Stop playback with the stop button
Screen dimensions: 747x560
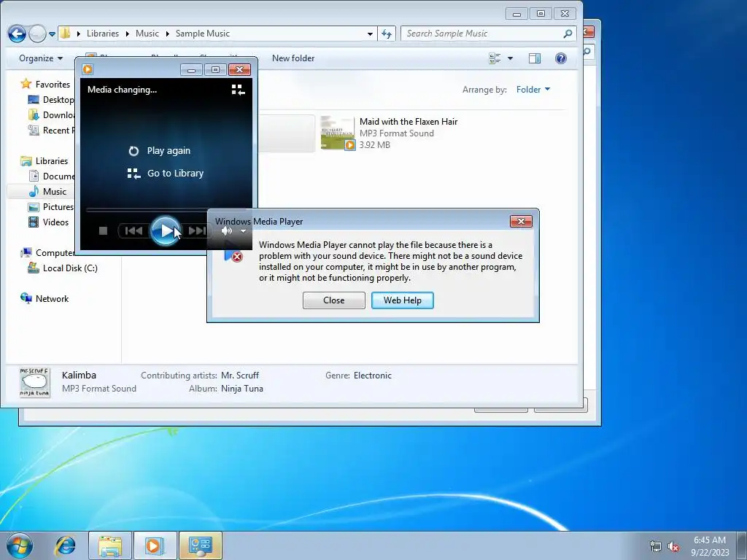pyautogui.click(x=103, y=231)
